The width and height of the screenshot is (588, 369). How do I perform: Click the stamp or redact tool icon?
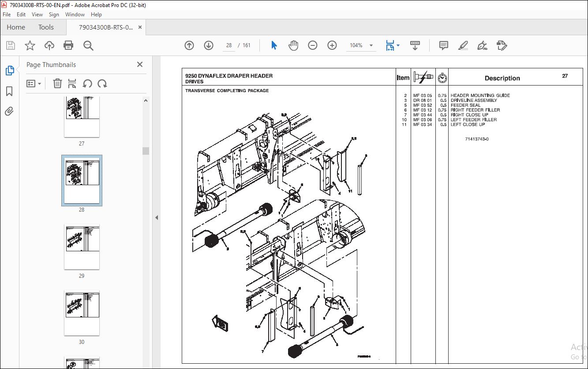click(x=502, y=45)
